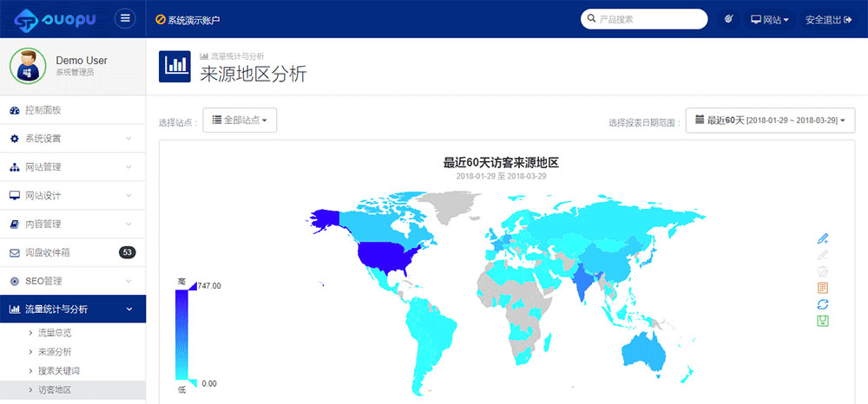Click the 0.00 legend minimum value
This screenshot has height=404, width=868.
[208, 383]
